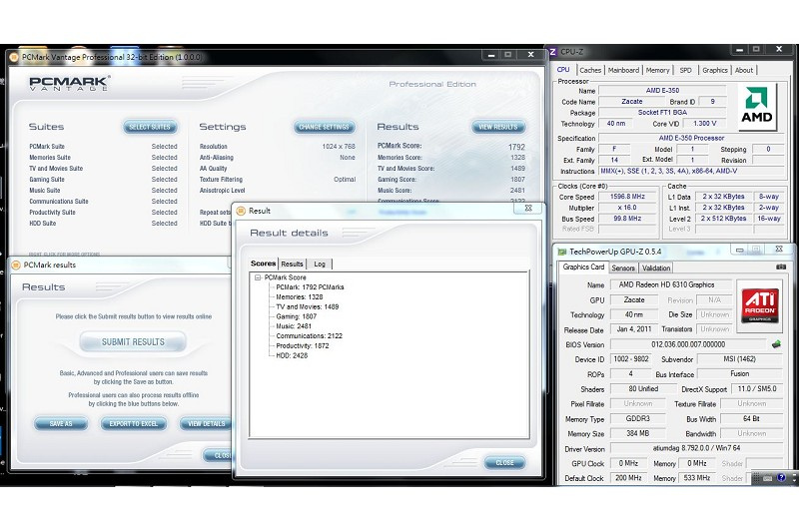Select 'PCMark: 1792 PCMarks' tree row
The width and height of the screenshot is (799, 532).
(310, 287)
